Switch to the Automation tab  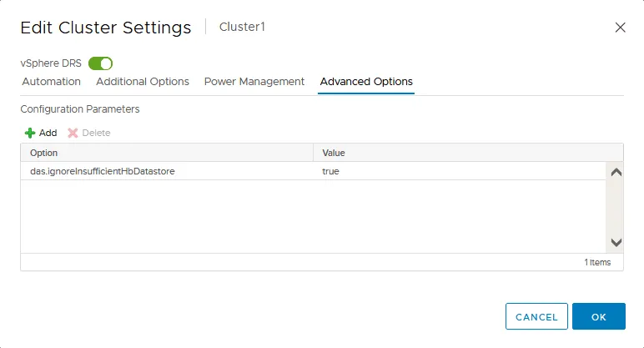click(51, 82)
